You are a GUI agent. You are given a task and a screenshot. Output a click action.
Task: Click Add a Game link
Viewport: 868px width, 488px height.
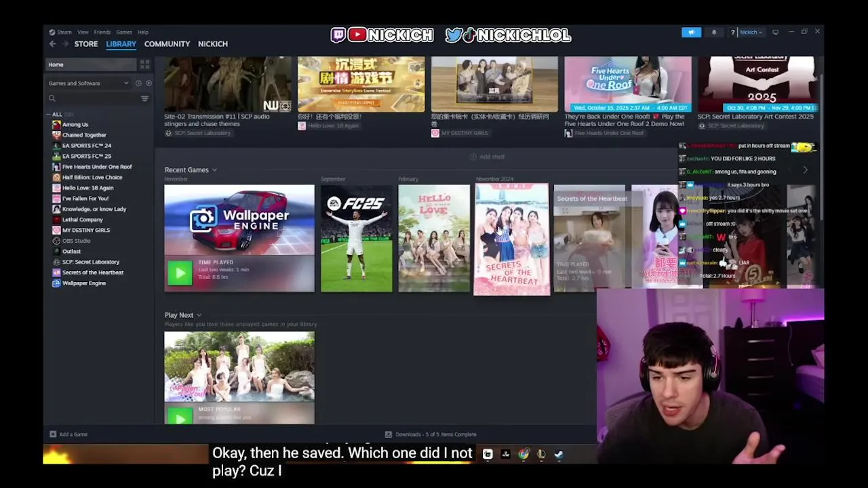(73, 434)
